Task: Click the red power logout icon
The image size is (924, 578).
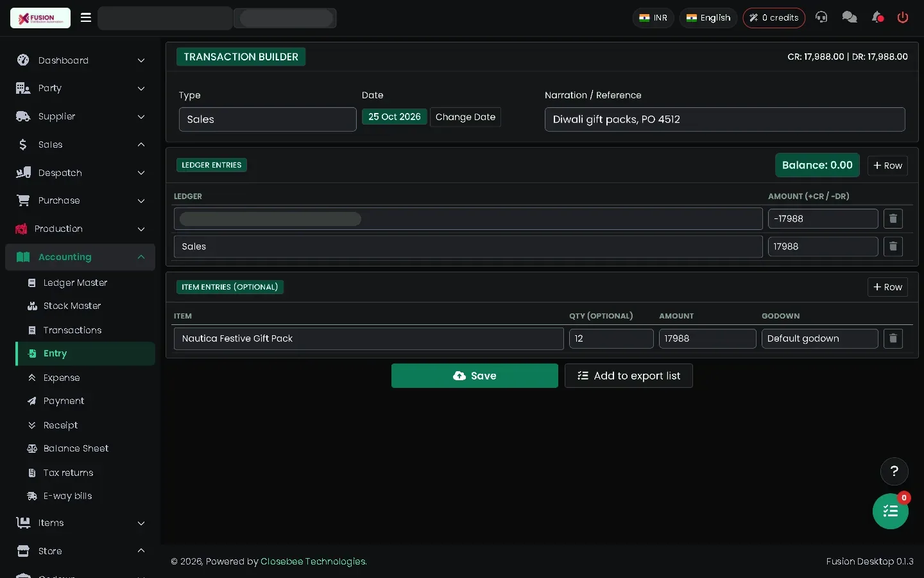Action: tap(903, 17)
